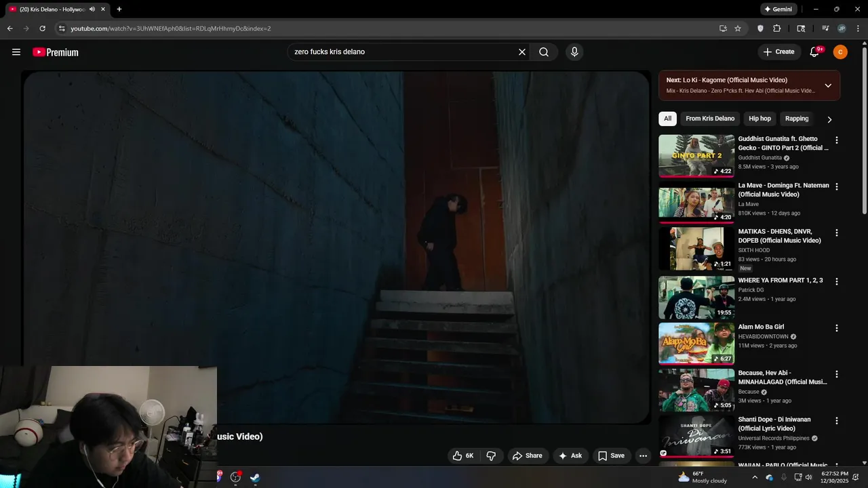The width and height of the screenshot is (868, 488).
Task: Open La Mave Dominga thumbnail
Action: pyautogui.click(x=696, y=202)
